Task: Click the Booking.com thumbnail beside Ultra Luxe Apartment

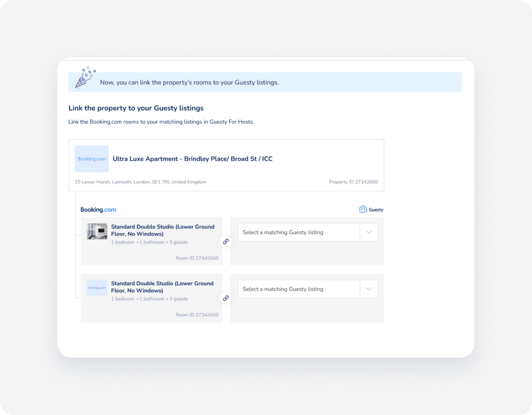Action: pyautogui.click(x=91, y=158)
